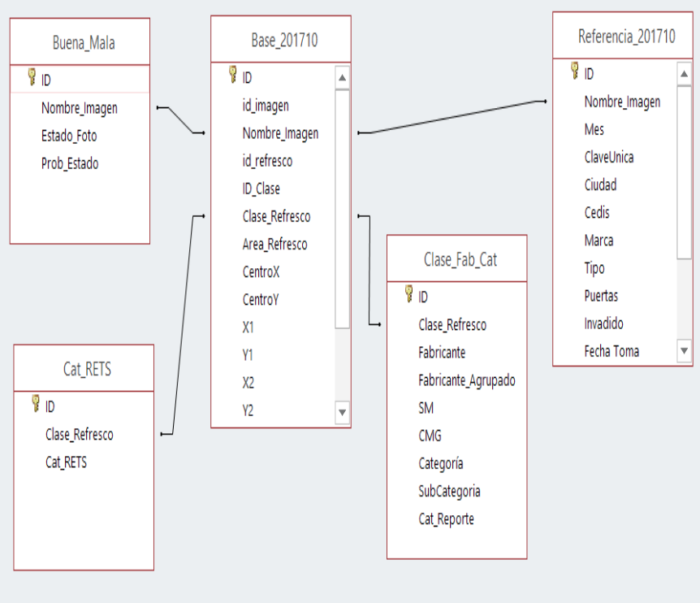Click the primary key icon in Base_201710 table

pos(232,75)
